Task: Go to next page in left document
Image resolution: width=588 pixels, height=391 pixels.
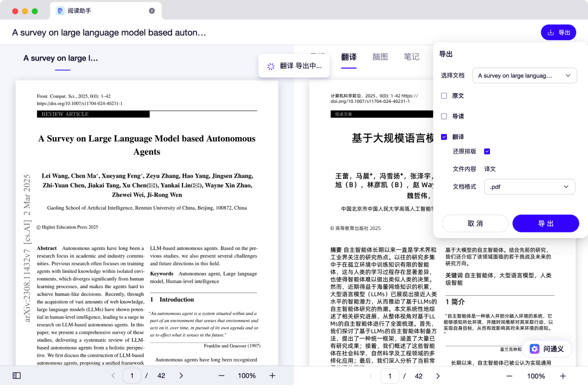Action: pyautogui.click(x=181, y=376)
